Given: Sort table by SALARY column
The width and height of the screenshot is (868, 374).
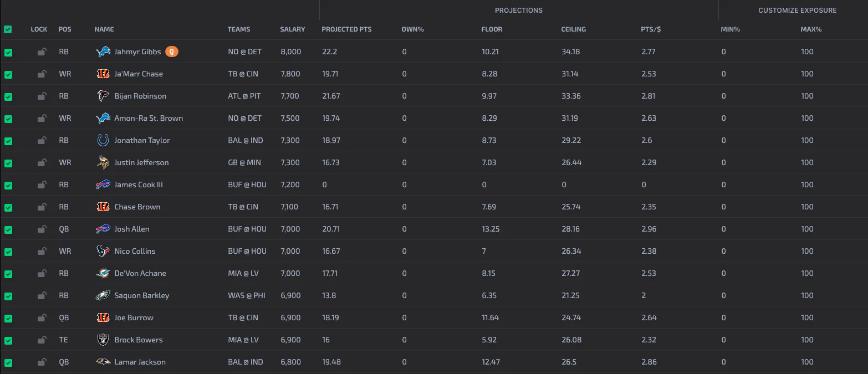Looking at the screenshot, I should (293, 29).
